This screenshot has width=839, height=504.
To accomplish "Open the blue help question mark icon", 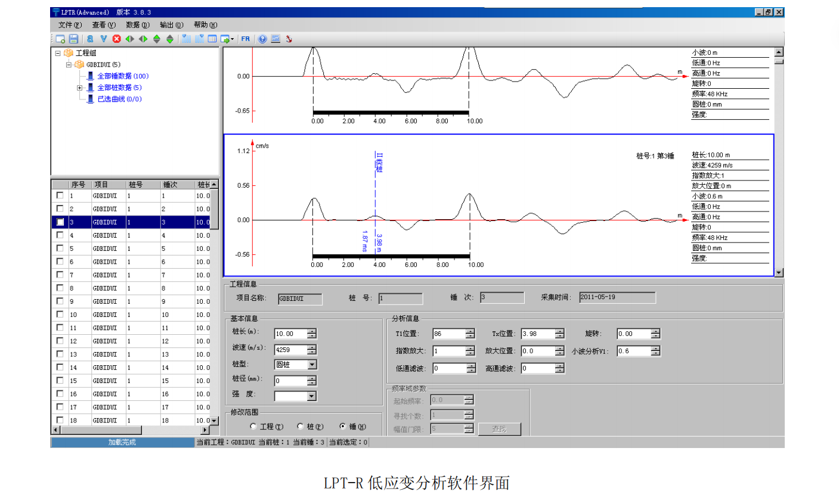I will pos(262,39).
